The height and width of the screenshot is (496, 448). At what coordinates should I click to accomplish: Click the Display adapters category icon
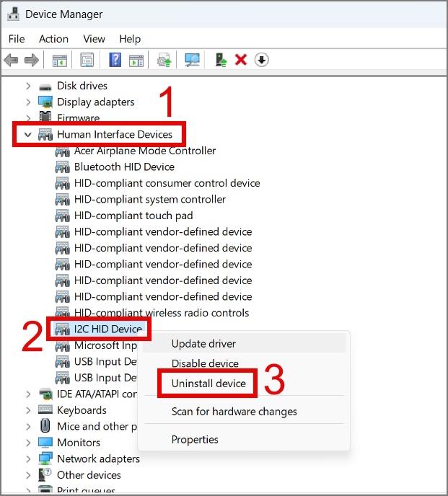coord(45,102)
